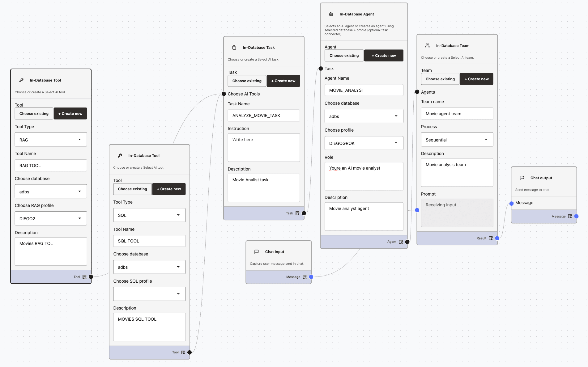Click Create new in the Task section
Screen dimensions: 588x367
pos(283,81)
